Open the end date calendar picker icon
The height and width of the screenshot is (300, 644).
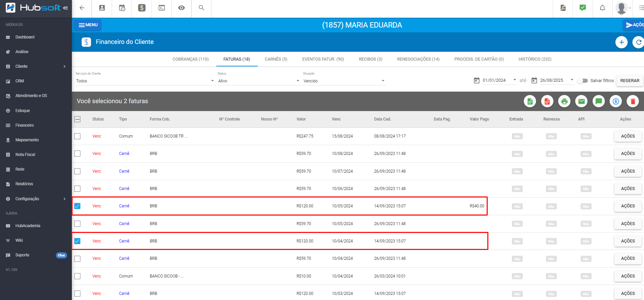click(x=534, y=80)
